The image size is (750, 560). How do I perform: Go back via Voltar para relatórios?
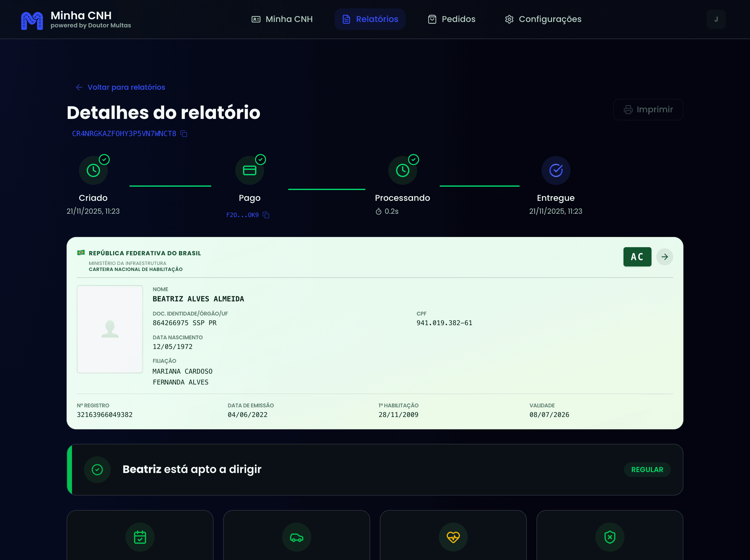tap(120, 87)
